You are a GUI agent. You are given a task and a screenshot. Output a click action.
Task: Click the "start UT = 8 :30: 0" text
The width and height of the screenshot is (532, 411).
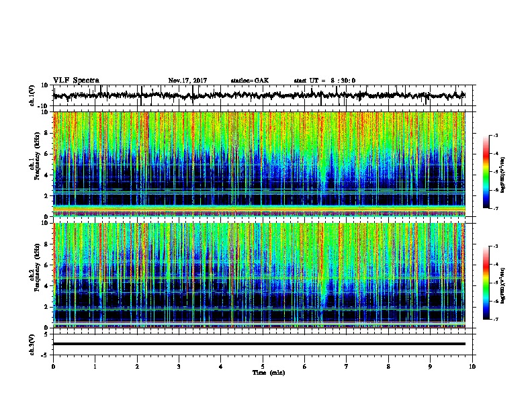point(324,81)
